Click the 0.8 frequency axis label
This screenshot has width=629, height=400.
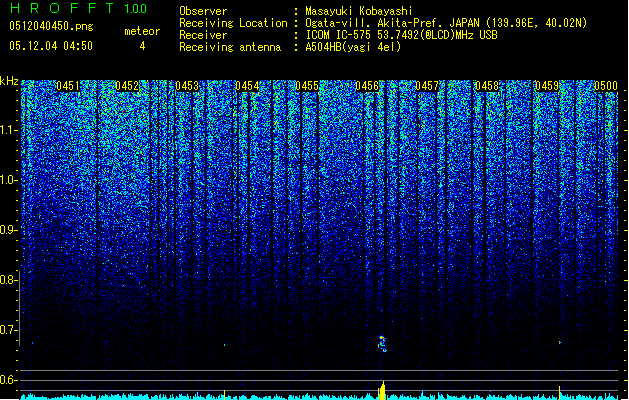tap(8, 280)
